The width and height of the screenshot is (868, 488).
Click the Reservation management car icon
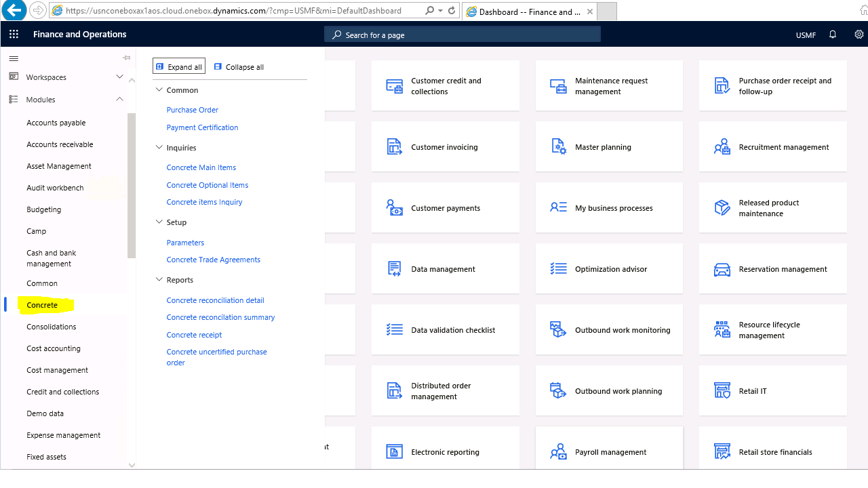722,270
